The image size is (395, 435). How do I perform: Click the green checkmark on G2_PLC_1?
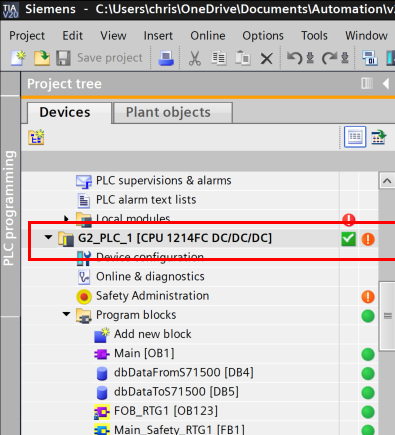349,239
